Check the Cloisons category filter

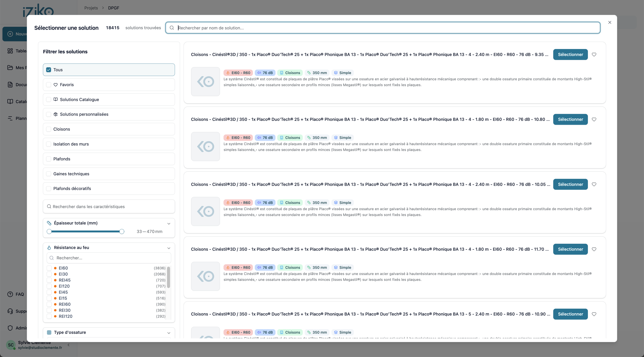coord(49,129)
